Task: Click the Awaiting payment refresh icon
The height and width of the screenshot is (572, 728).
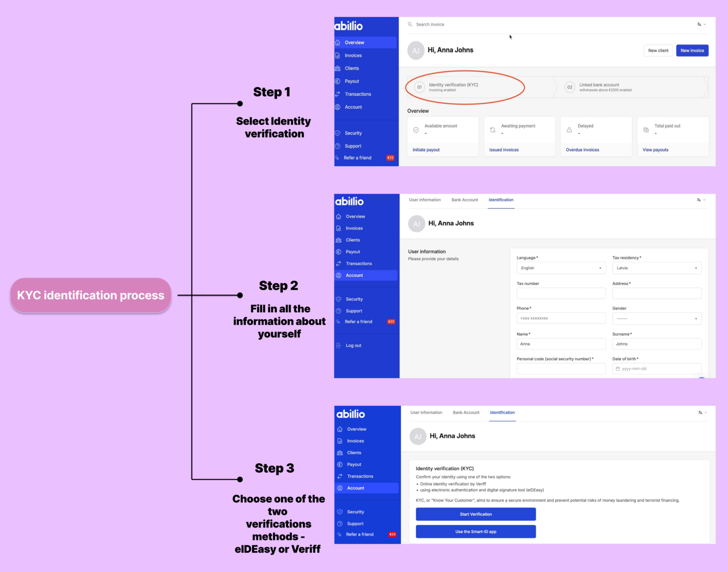Action: pyautogui.click(x=492, y=129)
